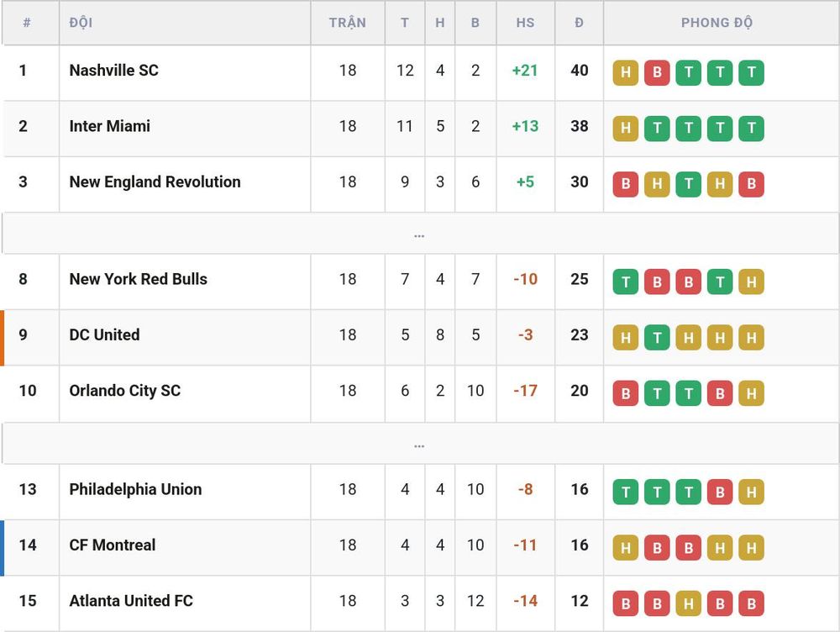Click CF Montreal's first yellow H badge

[625, 548]
